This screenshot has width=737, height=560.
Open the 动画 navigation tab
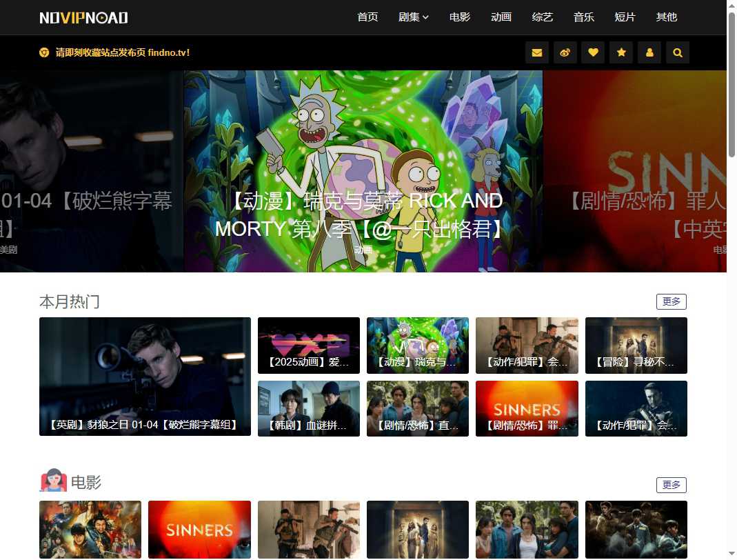501,17
